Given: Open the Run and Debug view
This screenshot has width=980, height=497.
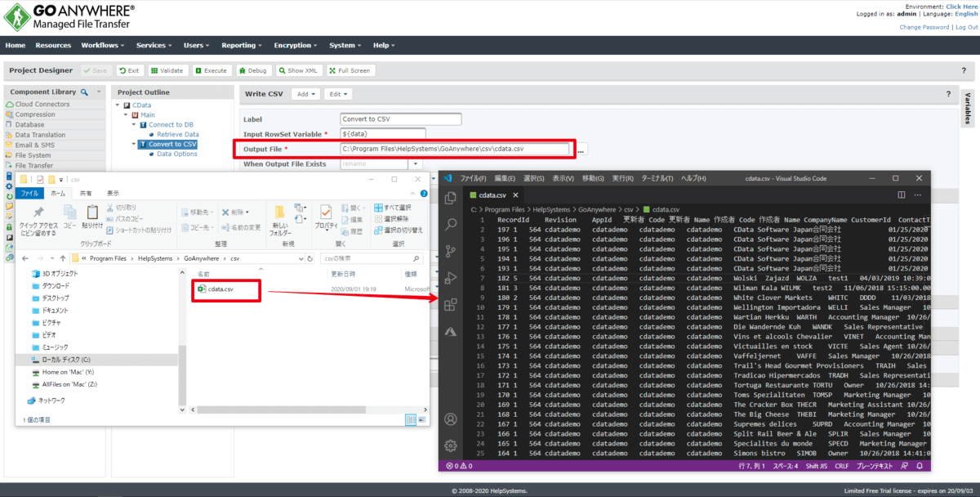Looking at the screenshot, I should click(x=450, y=278).
